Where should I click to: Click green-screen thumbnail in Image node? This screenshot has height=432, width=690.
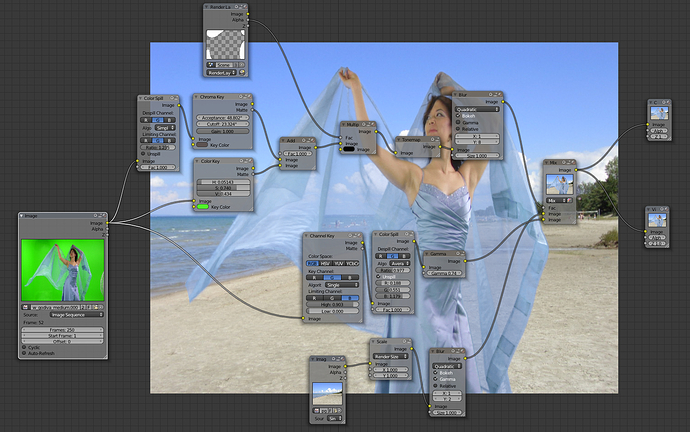[x=62, y=270]
